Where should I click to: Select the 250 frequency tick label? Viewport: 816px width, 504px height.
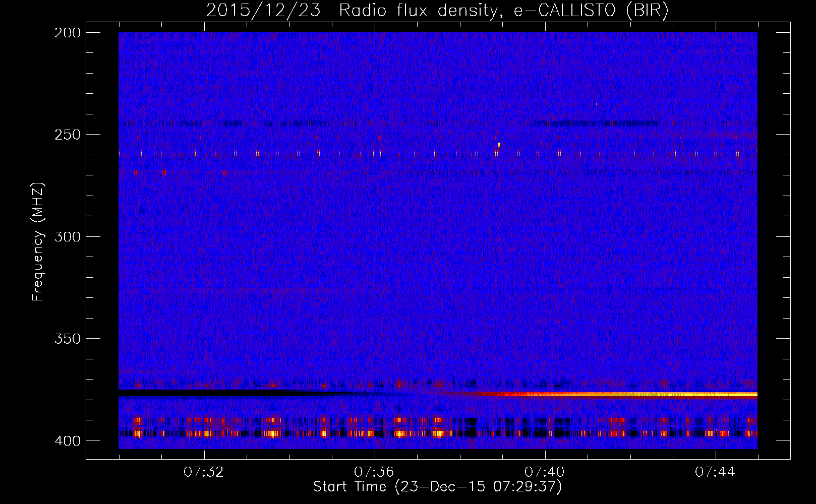(x=68, y=135)
